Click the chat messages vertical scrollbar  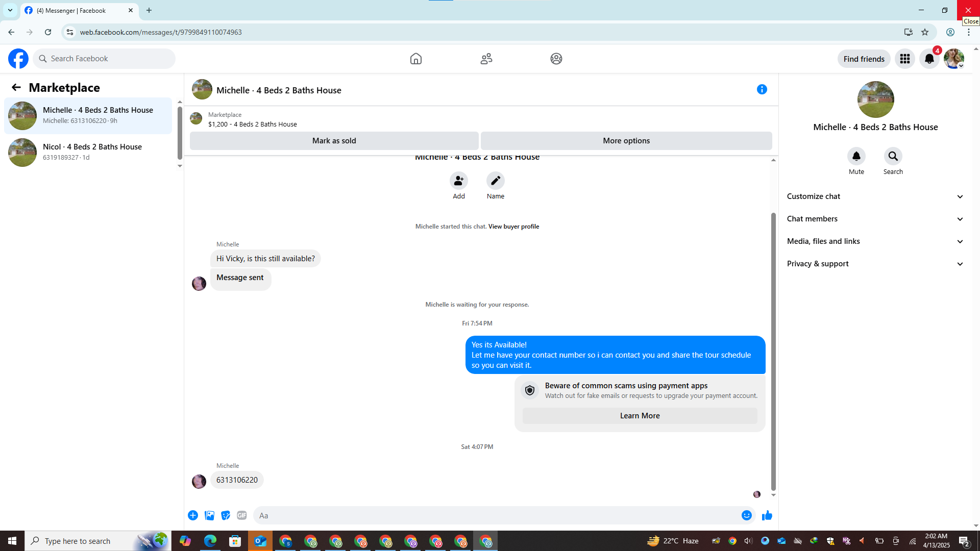point(773,352)
